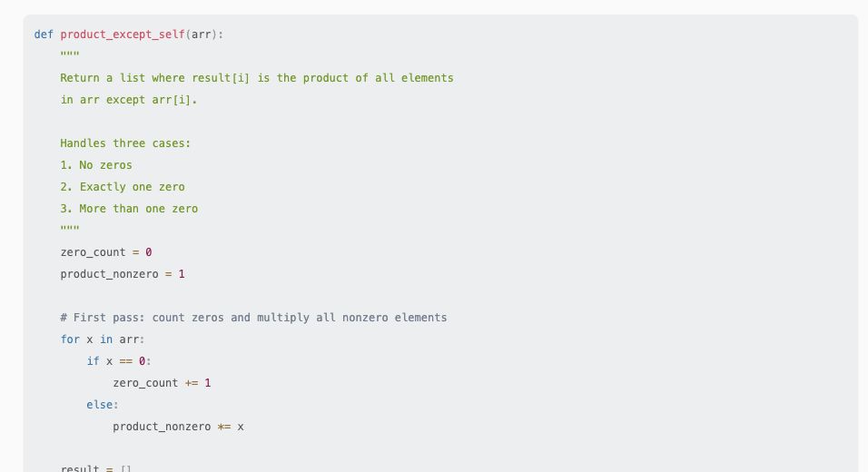Click the docstring line starting with 'Return a list'
This screenshot has width=868, height=472.
point(257,78)
